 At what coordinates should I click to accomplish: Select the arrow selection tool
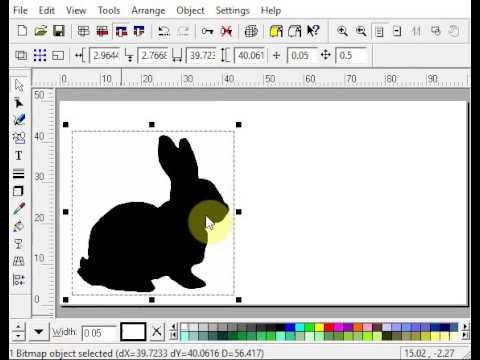point(19,85)
